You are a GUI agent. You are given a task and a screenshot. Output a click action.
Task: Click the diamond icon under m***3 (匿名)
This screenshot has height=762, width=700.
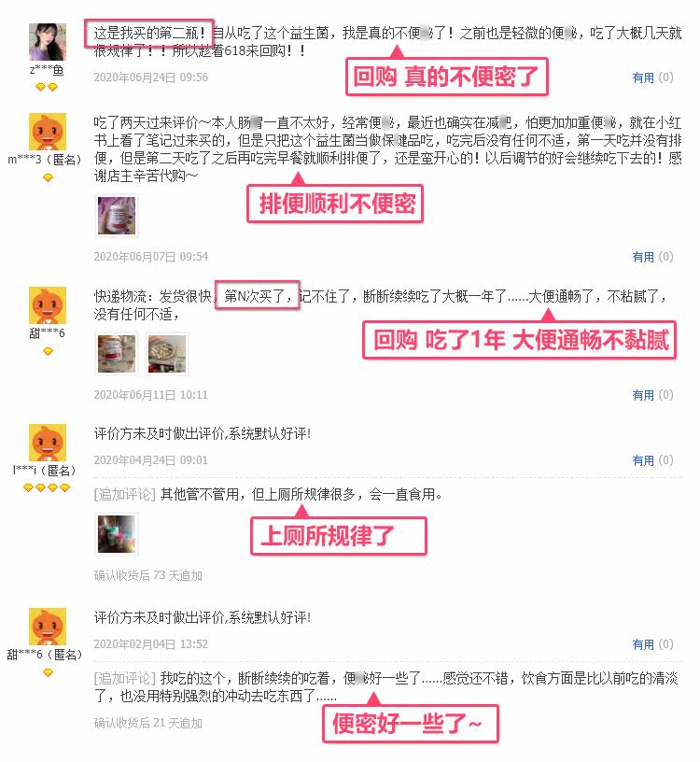click(x=48, y=177)
